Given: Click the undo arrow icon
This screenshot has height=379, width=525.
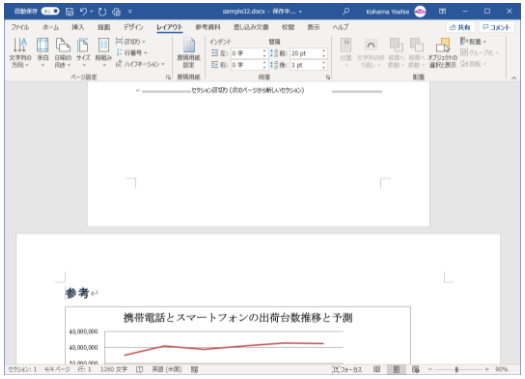Looking at the screenshot, I should [x=83, y=12].
